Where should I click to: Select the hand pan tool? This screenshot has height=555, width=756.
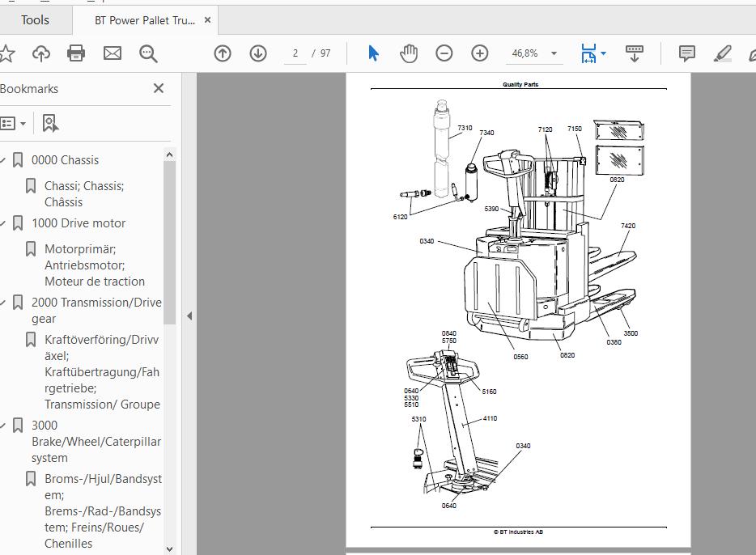click(x=409, y=53)
